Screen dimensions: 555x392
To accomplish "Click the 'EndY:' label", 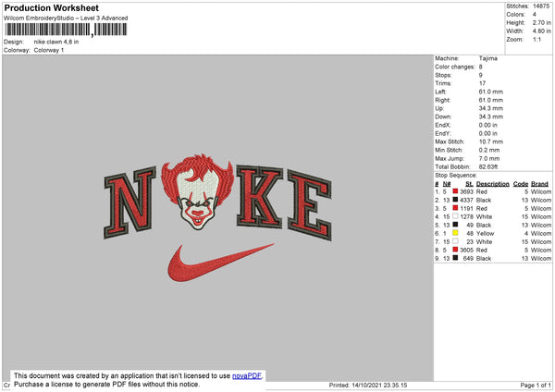I will click(x=443, y=133).
